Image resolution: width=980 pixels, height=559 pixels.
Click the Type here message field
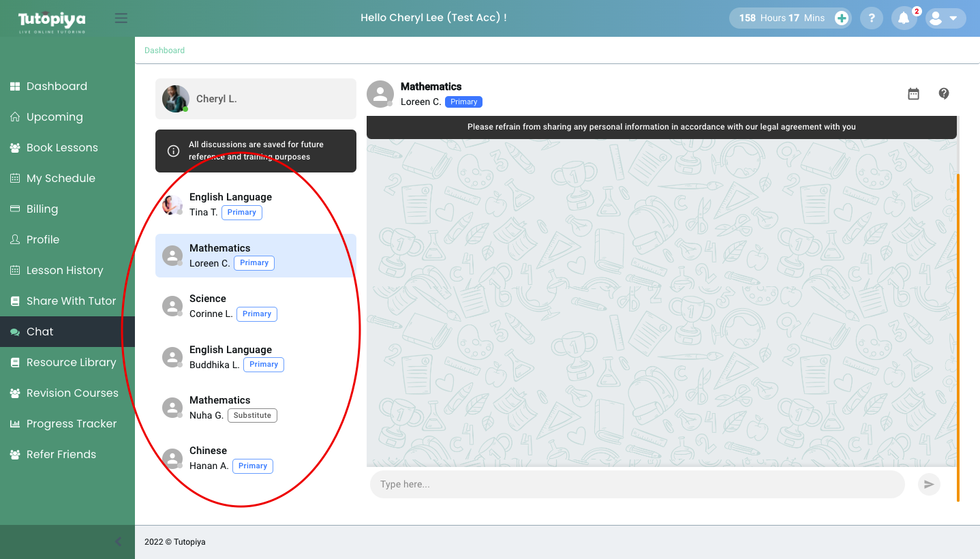coord(637,484)
